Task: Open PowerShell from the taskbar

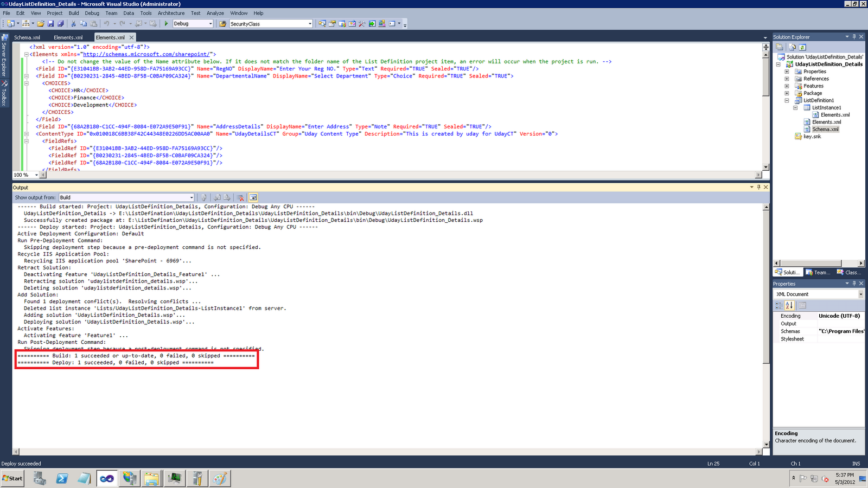Action: [62, 478]
